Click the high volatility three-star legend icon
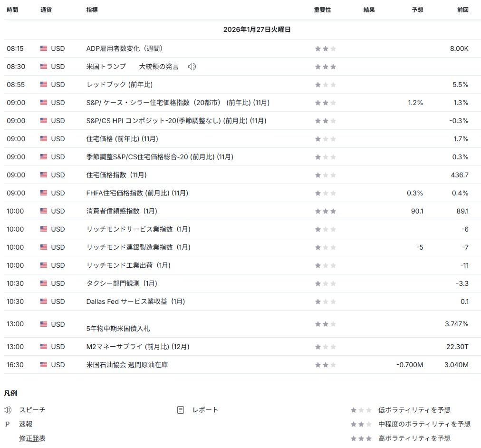 (x=361, y=438)
